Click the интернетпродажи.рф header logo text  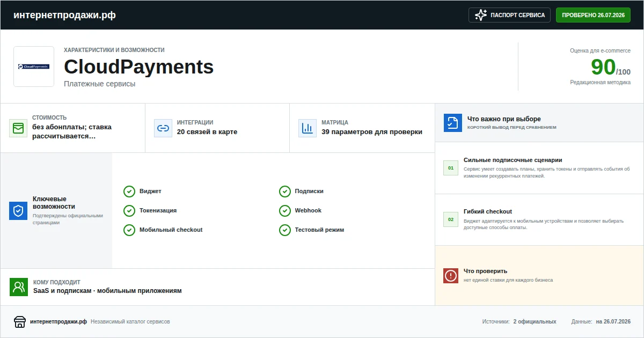coord(64,15)
